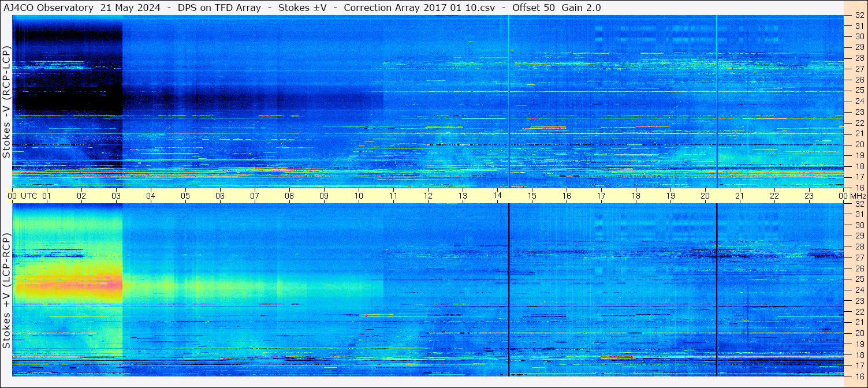Click 'Correction Array 2017 01 10.csv' header text

click(419, 8)
